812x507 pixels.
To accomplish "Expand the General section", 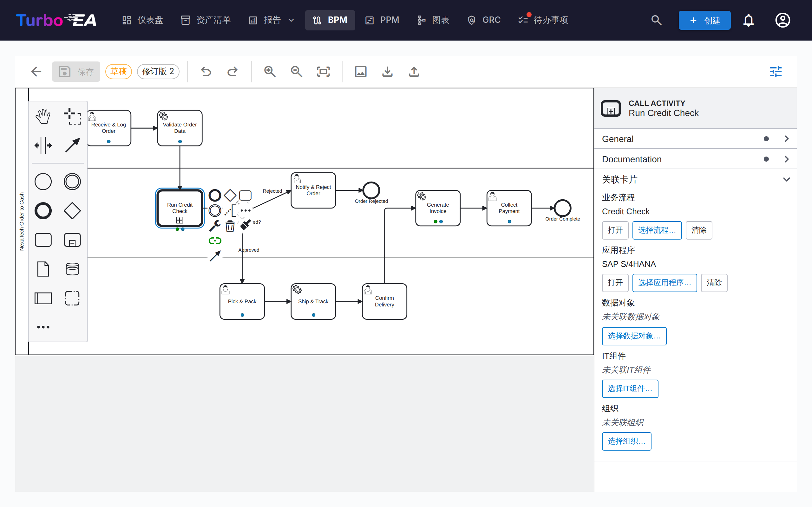I will point(695,139).
